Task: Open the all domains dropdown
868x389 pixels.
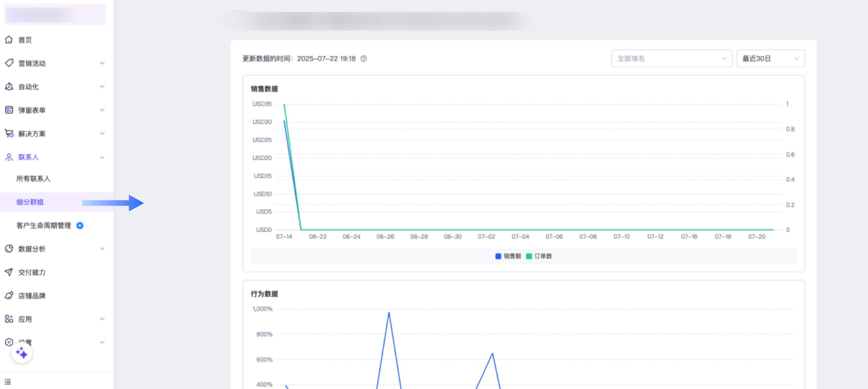Action: click(x=671, y=59)
